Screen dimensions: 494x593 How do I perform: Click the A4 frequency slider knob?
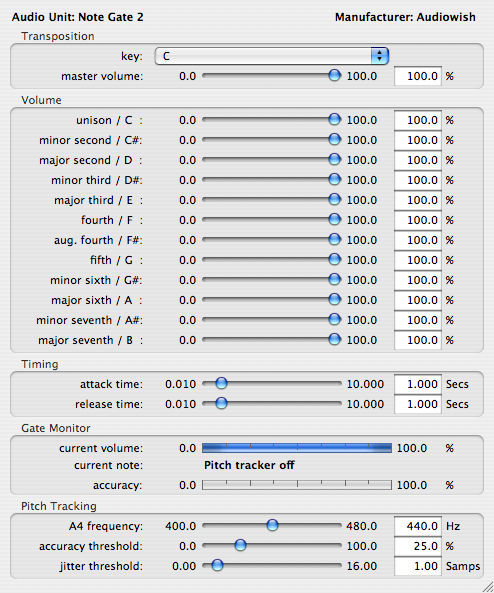(272, 525)
